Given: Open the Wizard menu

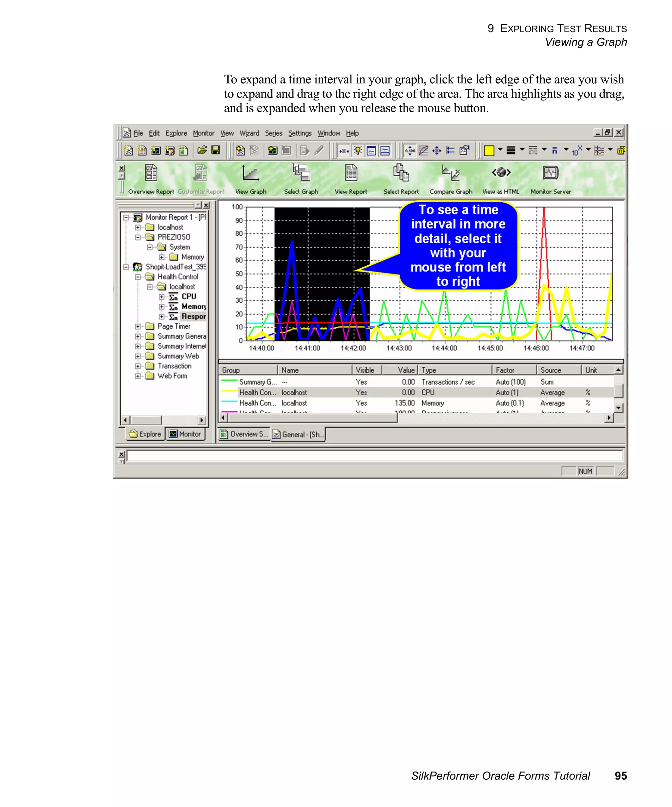Looking at the screenshot, I should tap(249, 133).
